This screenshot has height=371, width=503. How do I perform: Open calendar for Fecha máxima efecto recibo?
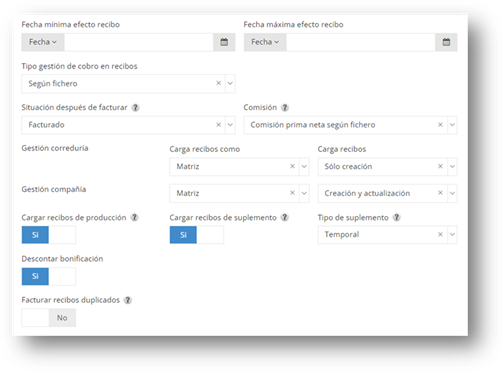coord(446,42)
